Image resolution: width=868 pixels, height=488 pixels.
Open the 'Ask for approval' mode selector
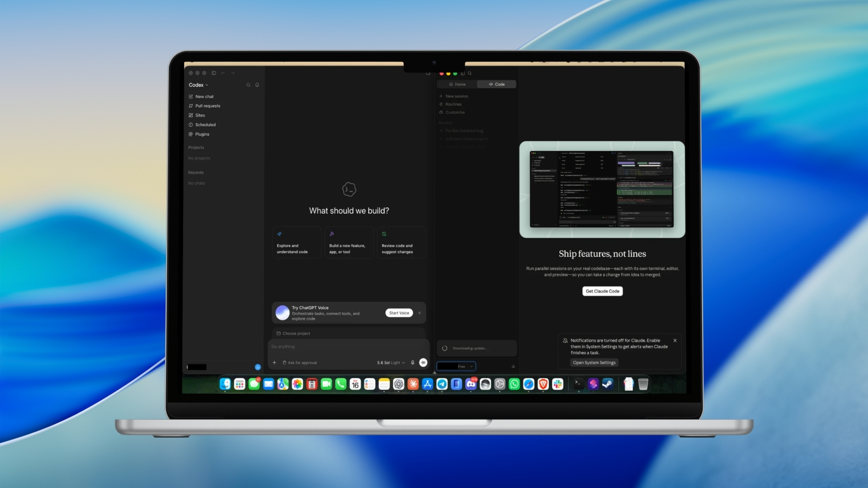click(x=300, y=362)
